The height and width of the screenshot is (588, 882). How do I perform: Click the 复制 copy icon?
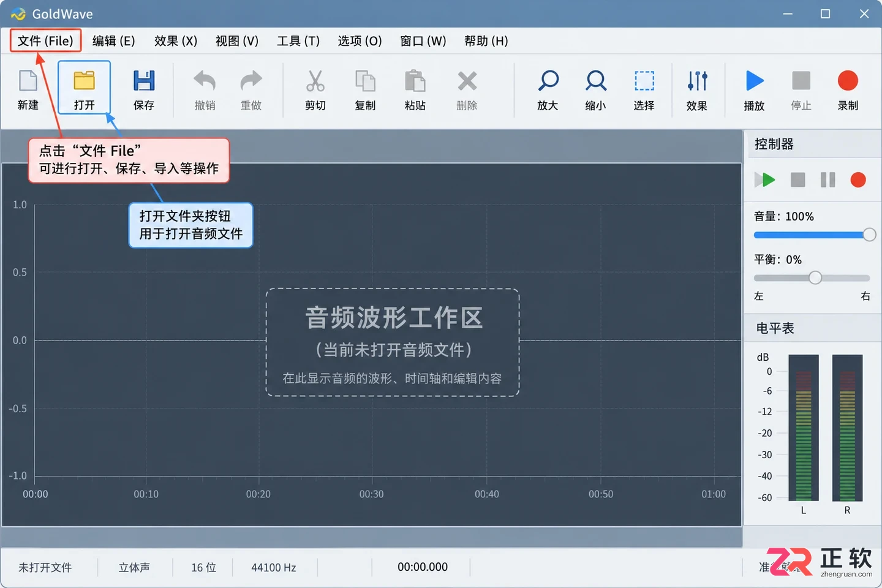[365, 80]
